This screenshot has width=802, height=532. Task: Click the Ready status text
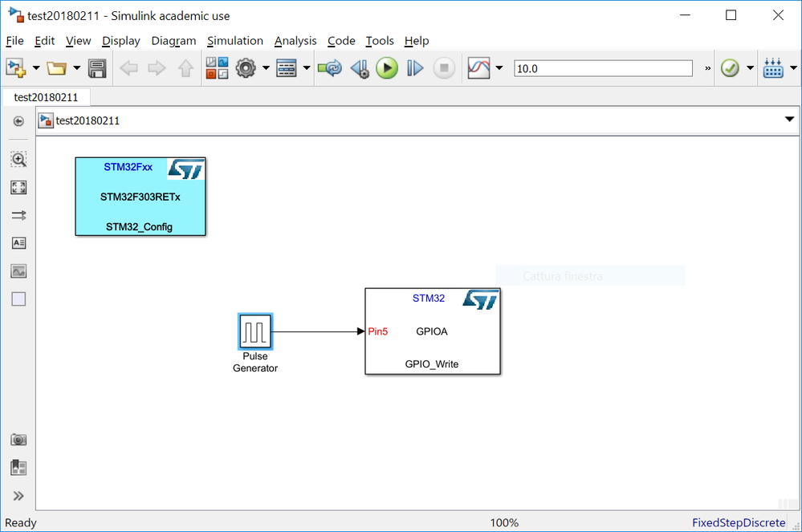(20, 523)
